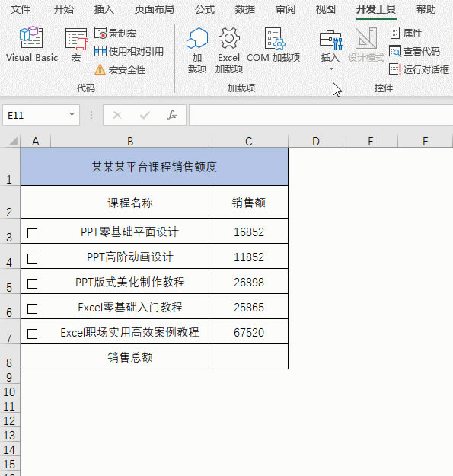Open control 属性 properties
Viewport: 453px width, 476px height.
pyautogui.click(x=406, y=33)
